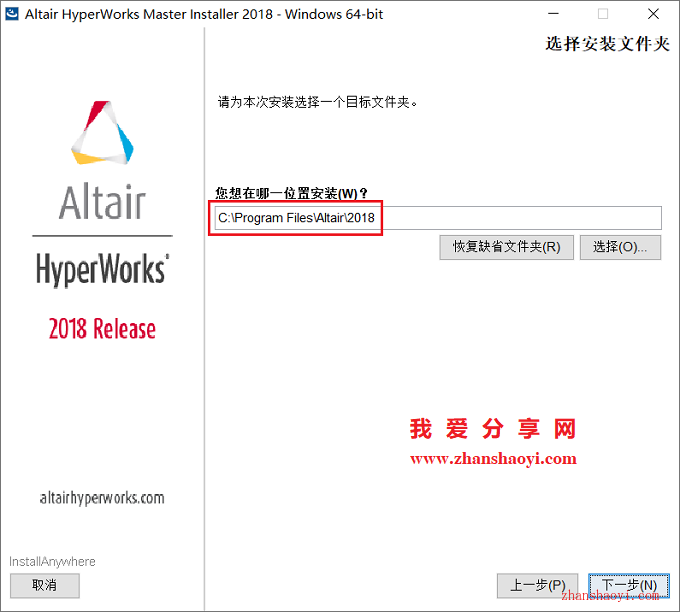This screenshot has height=612, width=680.
Task: Click the installer app icon in title bar
Action: [12, 14]
